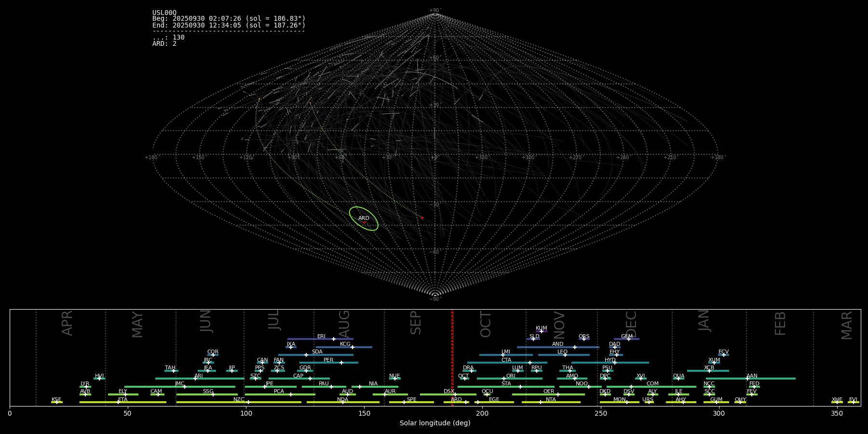
Task: Click the red dashed current solar longitude marker
Action: (x=452, y=357)
